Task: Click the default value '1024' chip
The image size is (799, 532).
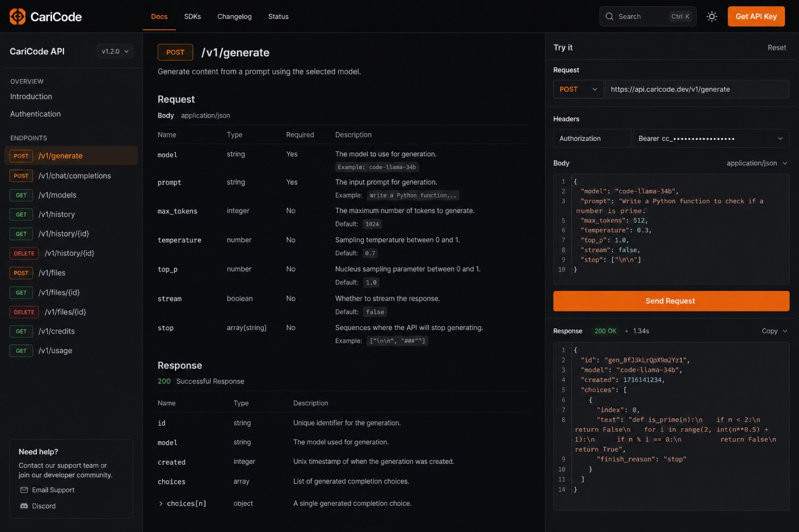Action: (372, 224)
